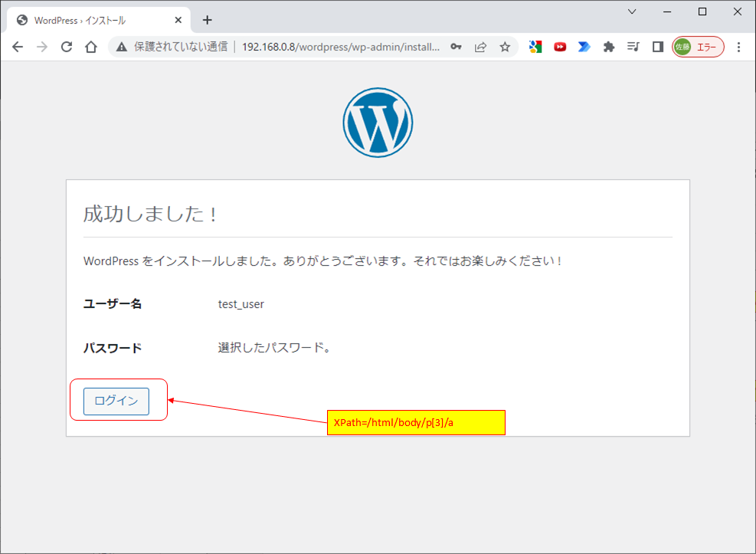Click the red YouTube extension icon
This screenshot has height=554, width=756.
tap(560, 47)
